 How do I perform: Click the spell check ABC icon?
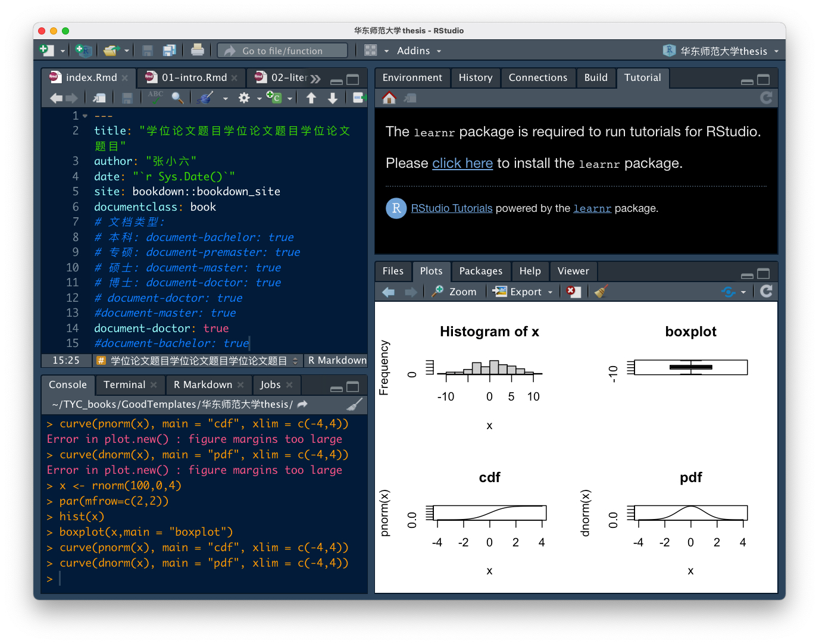coord(156,98)
